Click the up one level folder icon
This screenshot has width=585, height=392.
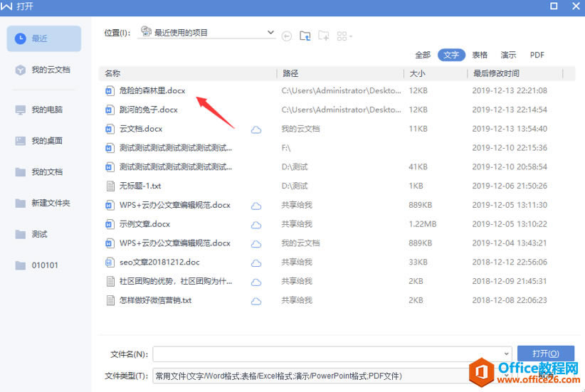point(305,36)
